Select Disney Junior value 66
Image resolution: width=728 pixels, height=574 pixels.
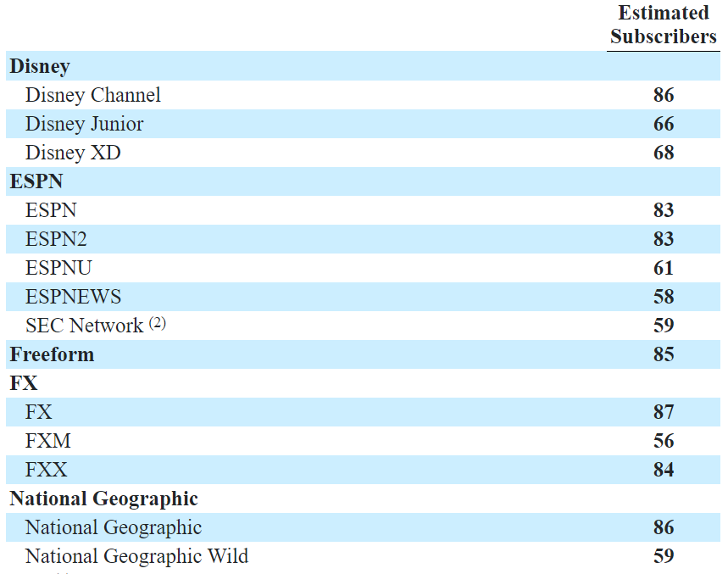click(664, 124)
